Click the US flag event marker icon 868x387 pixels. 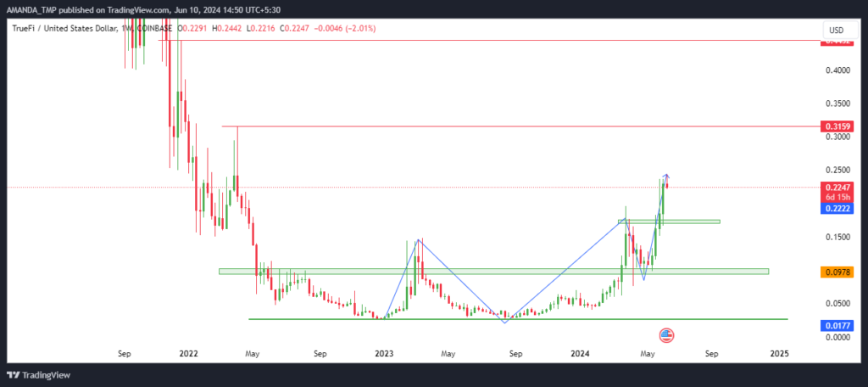[666, 335]
